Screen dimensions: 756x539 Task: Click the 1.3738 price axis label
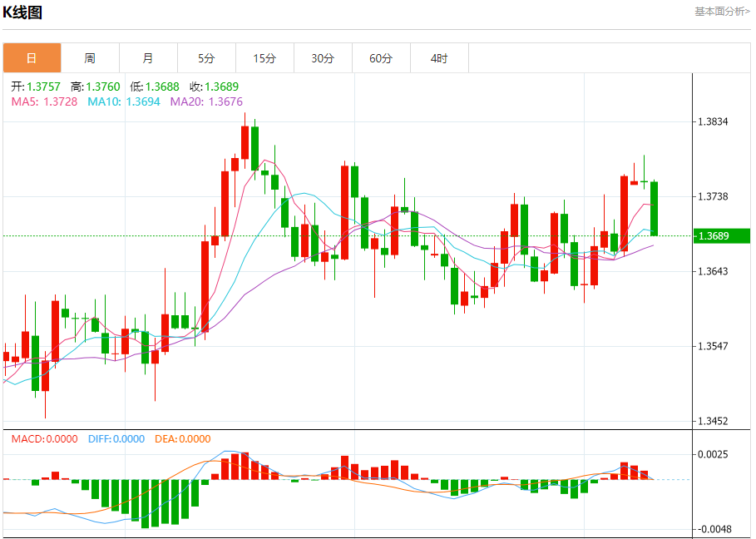(x=713, y=196)
